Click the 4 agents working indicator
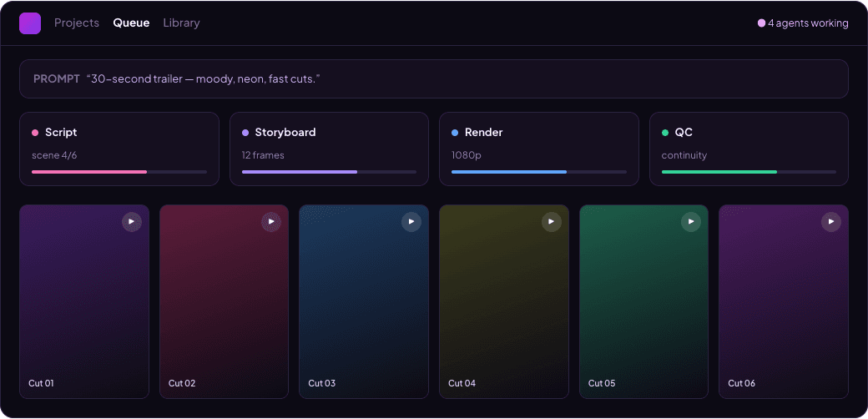Image resolution: width=868 pixels, height=419 pixels. [803, 23]
